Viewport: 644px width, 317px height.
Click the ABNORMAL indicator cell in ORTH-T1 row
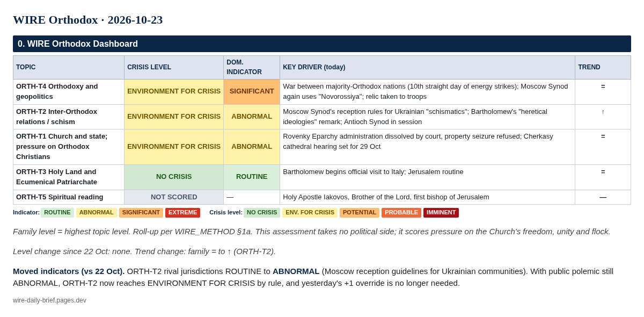(252, 147)
